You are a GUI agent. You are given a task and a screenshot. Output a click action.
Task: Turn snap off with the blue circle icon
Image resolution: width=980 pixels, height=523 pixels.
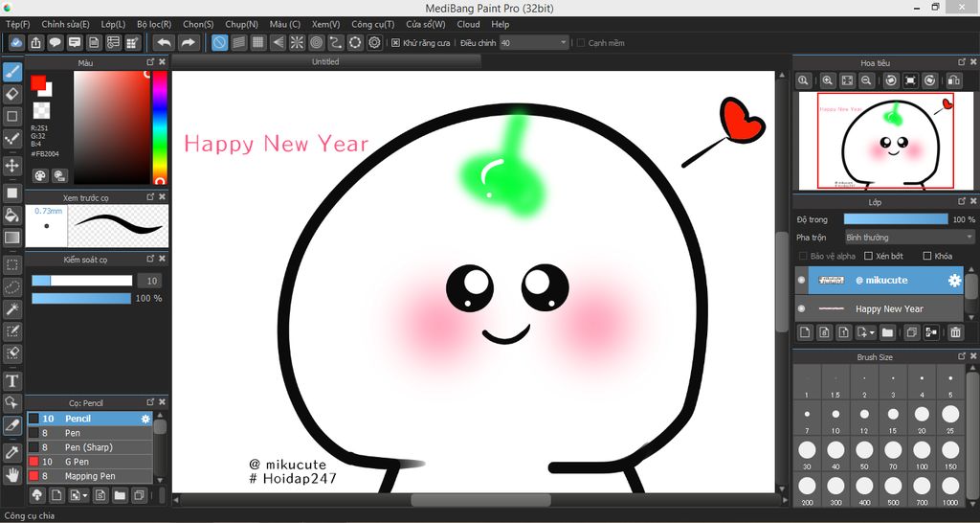219,42
